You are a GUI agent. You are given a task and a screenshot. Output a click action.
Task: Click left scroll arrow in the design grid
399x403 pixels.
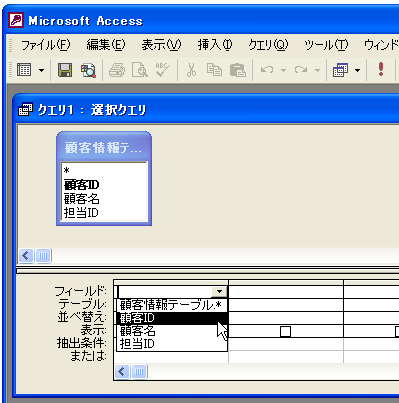pyautogui.click(x=122, y=371)
